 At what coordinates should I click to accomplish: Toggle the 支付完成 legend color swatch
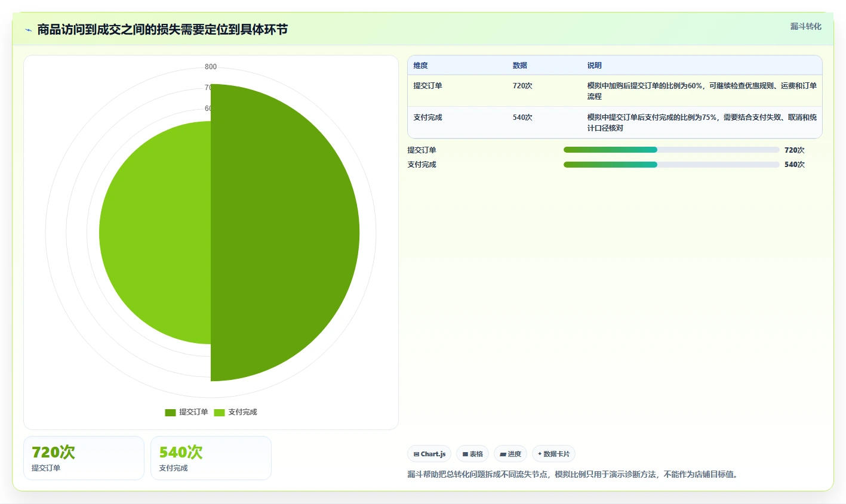(x=219, y=413)
